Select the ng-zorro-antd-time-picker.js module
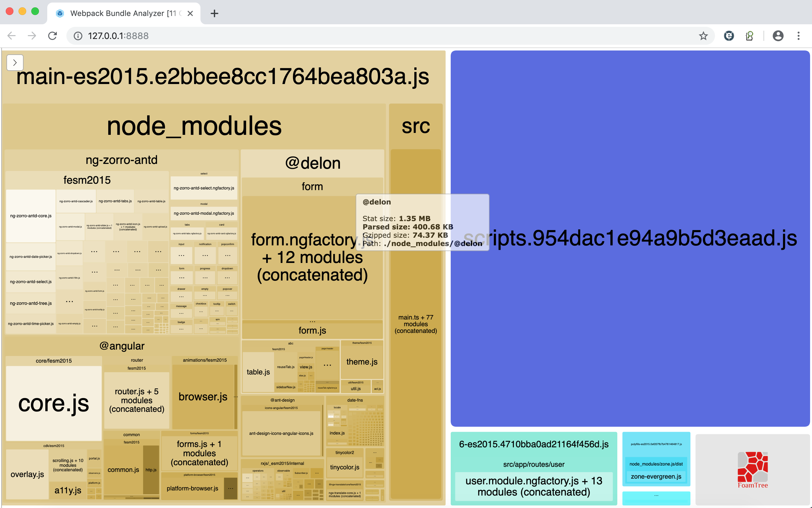 (31, 324)
